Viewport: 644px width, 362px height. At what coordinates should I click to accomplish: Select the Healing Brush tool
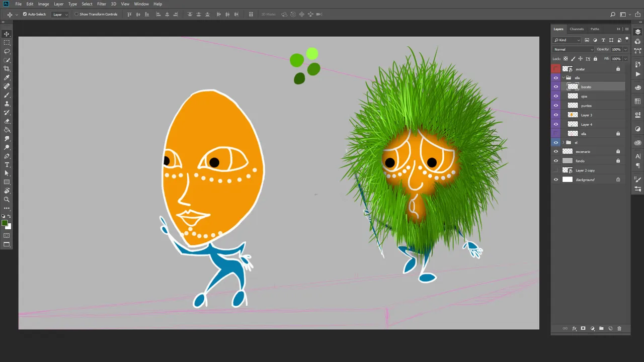tap(7, 86)
